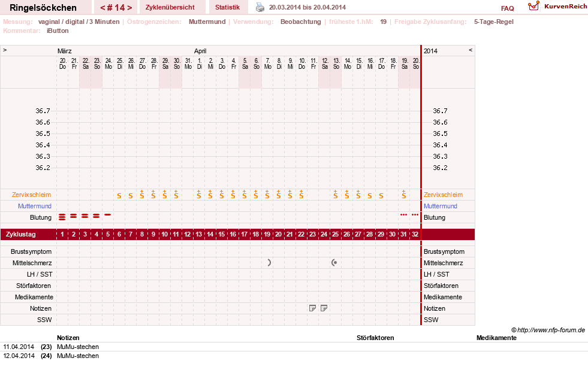Select cycle day 32 in Zyklustag bar
The width and height of the screenshot is (588, 373).
415,235
